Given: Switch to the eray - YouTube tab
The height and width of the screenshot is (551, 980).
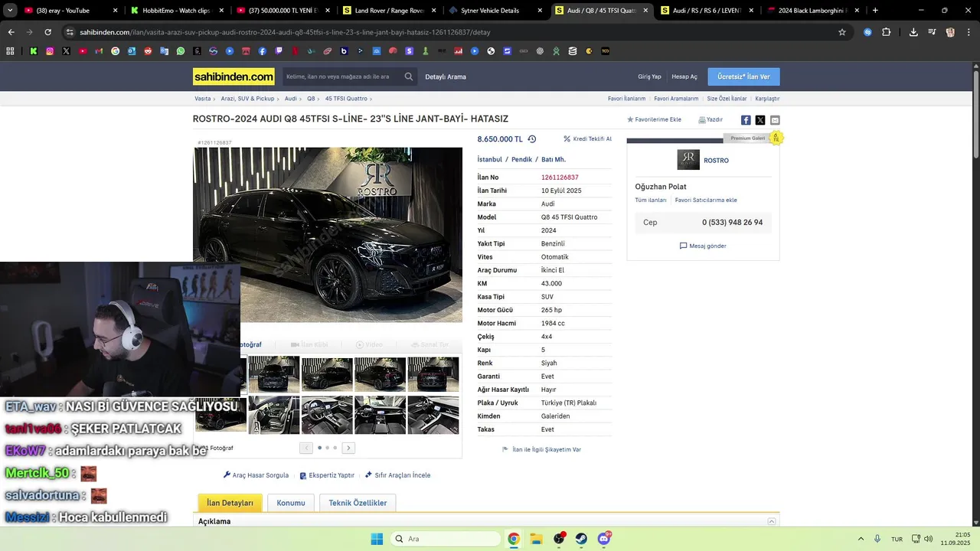Looking at the screenshot, I should [70, 11].
